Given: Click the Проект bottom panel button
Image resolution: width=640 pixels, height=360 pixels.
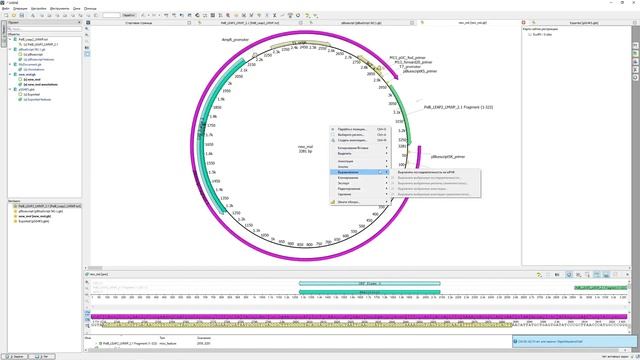Looking at the screenshot, I should (16, 357).
